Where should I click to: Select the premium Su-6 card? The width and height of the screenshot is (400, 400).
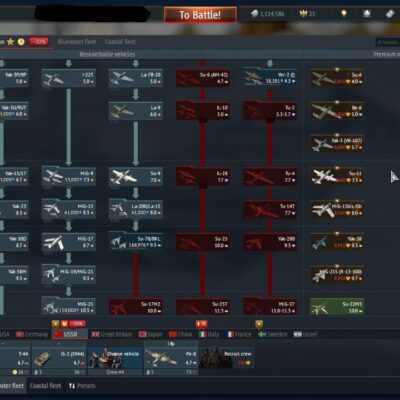pyautogui.click(x=337, y=78)
